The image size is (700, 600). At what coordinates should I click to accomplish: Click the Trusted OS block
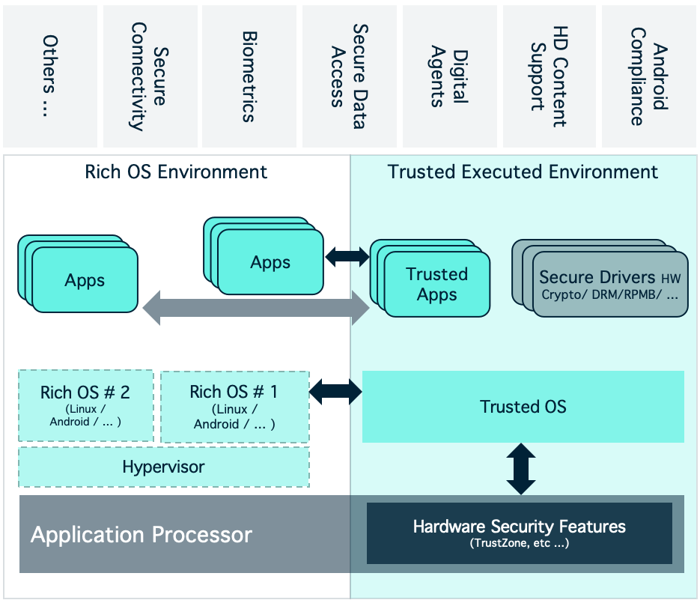tap(523, 407)
